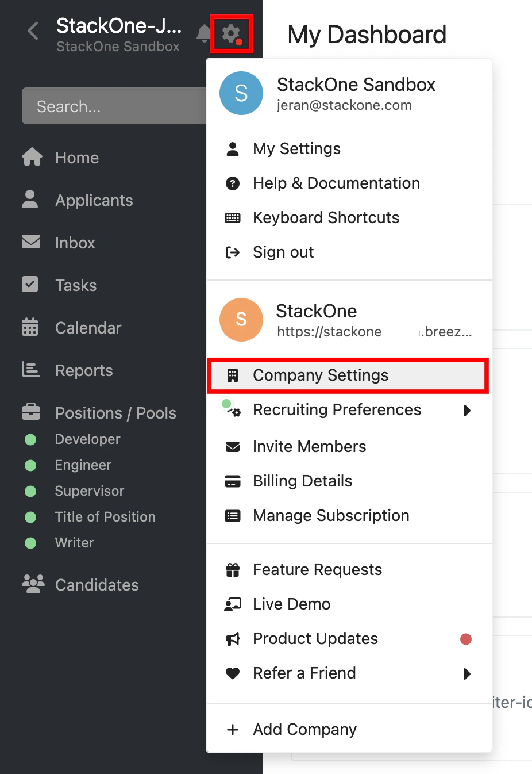Toggle the green dot next to Supervisor
Screen dimensions: 532x774
click(x=30, y=491)
